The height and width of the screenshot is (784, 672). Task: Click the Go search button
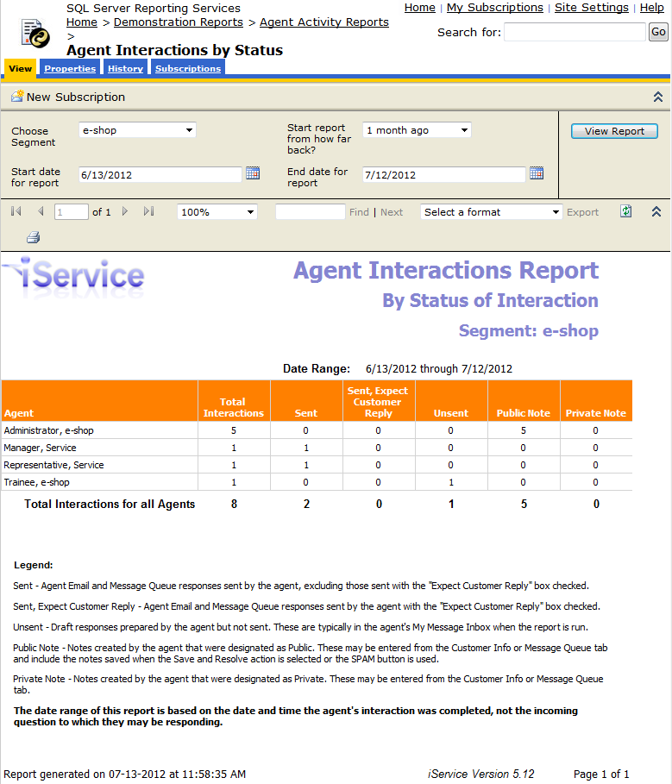coord(658,32)
